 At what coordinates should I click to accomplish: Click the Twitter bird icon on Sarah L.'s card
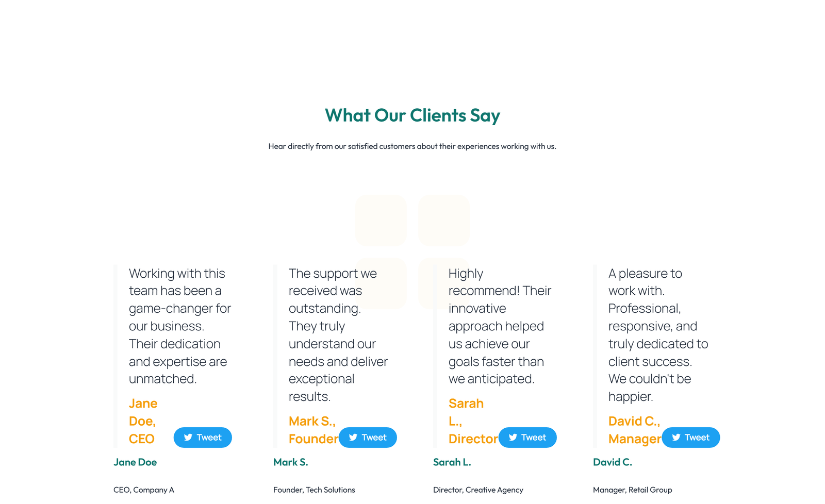(x=513, y=437)
